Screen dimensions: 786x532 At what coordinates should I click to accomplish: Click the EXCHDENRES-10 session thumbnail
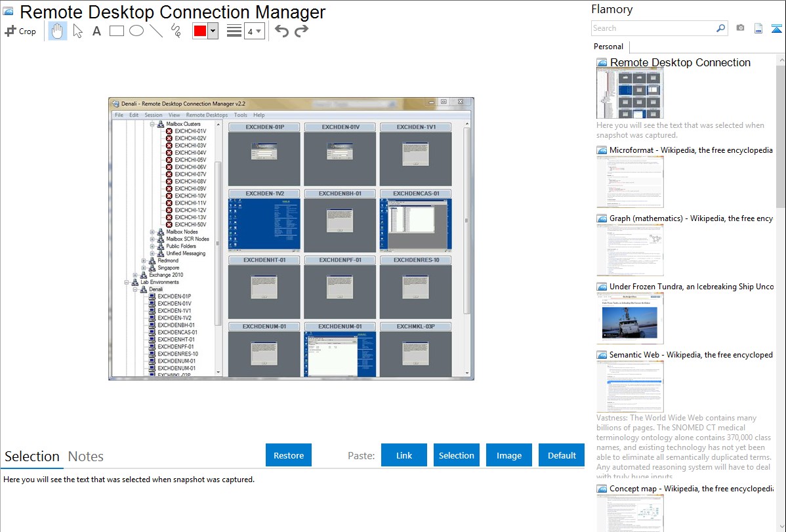click(x=415, y=291)
